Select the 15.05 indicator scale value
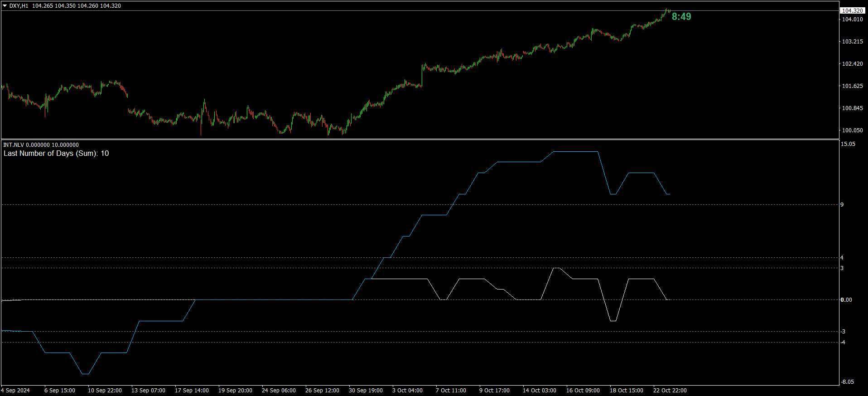 [848, 144]
